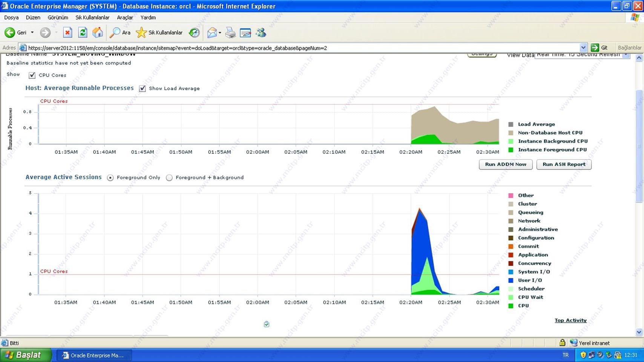This screenshot has width=644, height=362.
Task: Click the Başlat start button
Action: [x=25, y=355]
